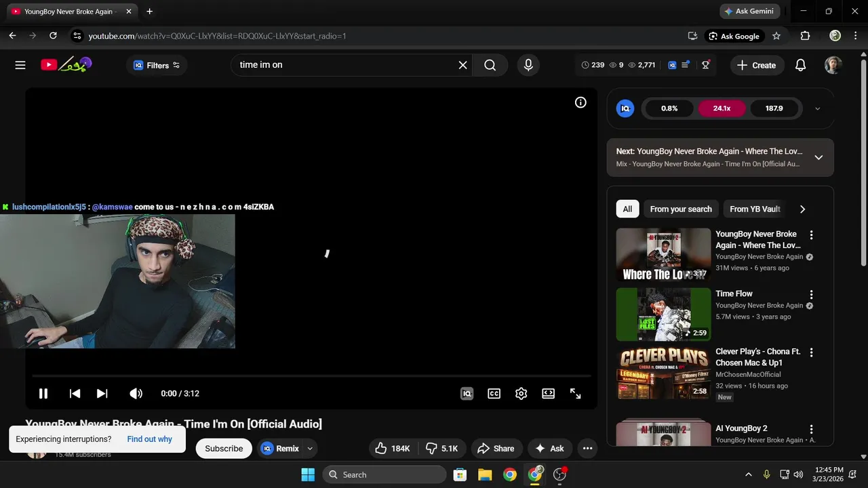Open File Explorer from taskbar

484,474
